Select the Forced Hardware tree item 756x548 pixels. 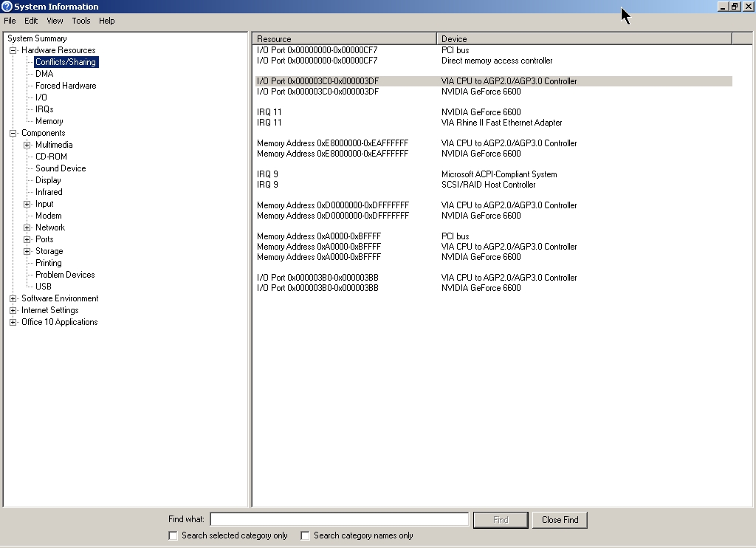pyautogui.click(x=66, y=86)
